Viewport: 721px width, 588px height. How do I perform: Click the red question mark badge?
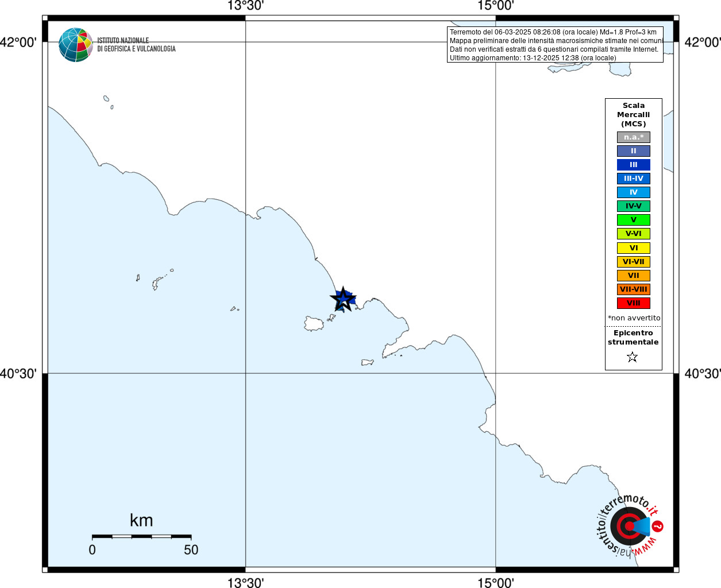pos(658,527)
